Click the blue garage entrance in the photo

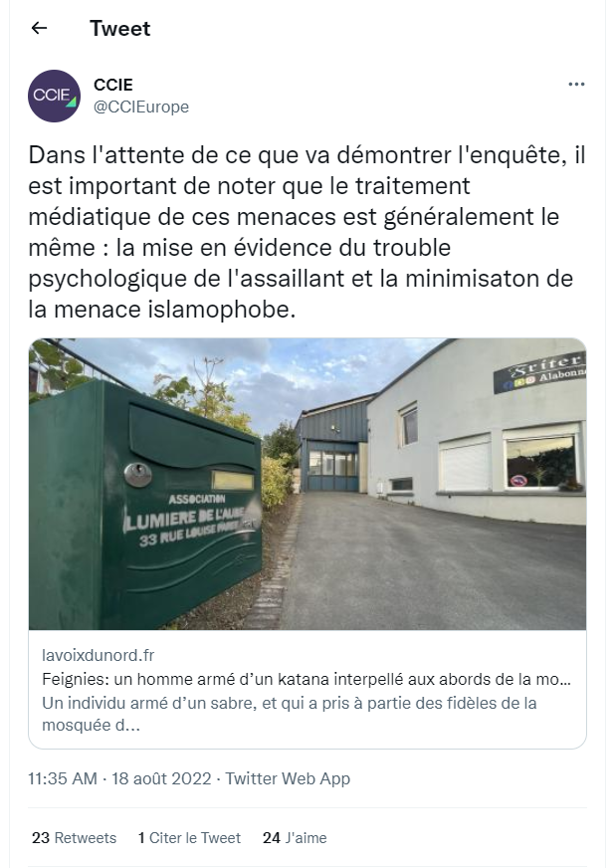[333, 470]
